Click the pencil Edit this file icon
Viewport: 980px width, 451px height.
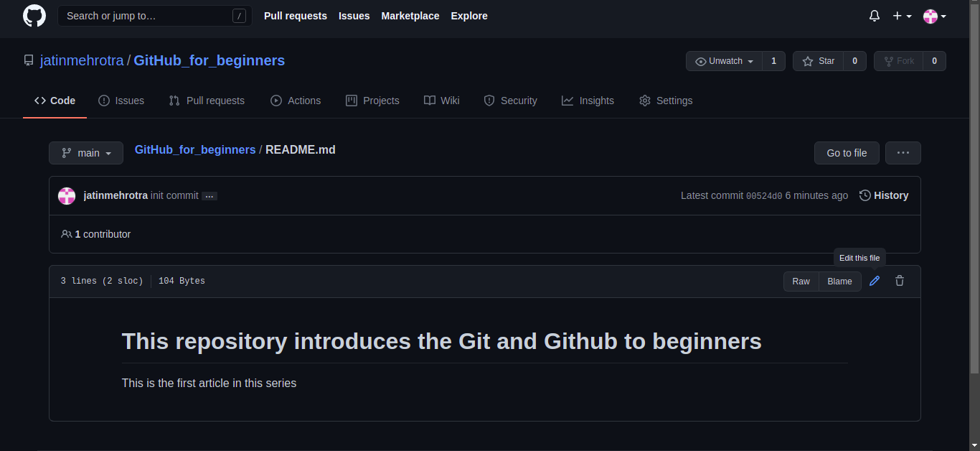click(875, 281)
